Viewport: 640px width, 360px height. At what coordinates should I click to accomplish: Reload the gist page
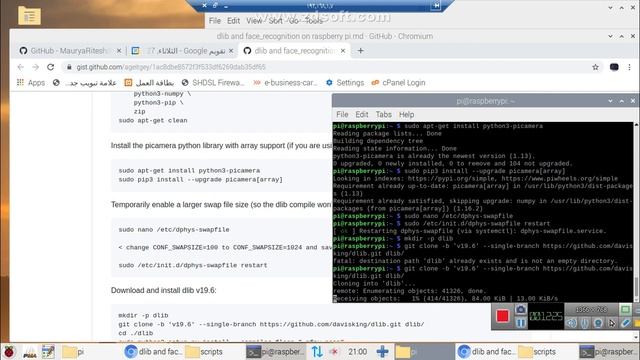51,67
